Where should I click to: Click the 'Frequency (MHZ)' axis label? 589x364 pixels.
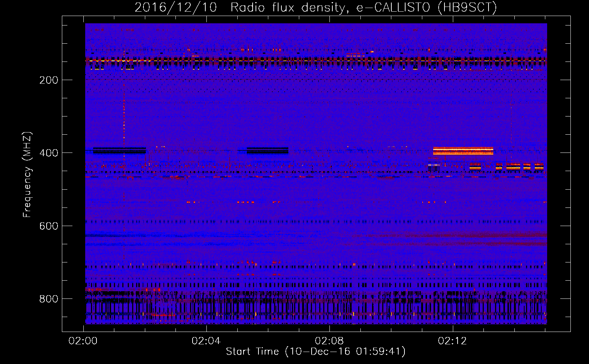[27, 174]
